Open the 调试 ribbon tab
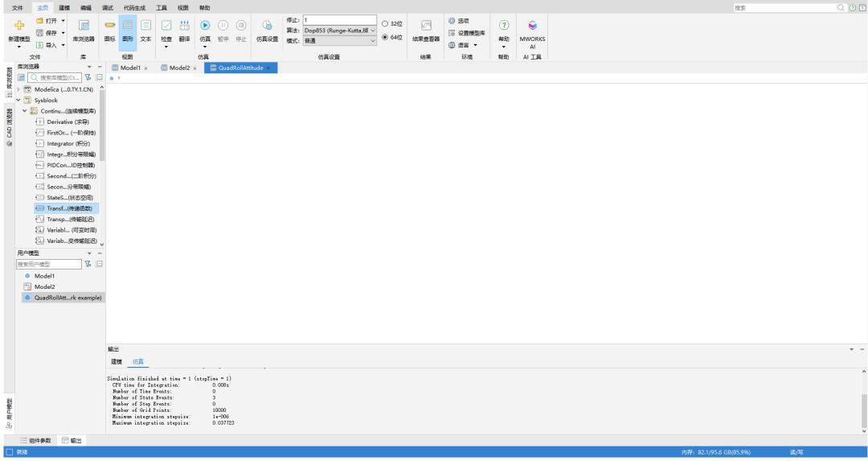Screen dimensions: 868x461 (x=108, y=8)
